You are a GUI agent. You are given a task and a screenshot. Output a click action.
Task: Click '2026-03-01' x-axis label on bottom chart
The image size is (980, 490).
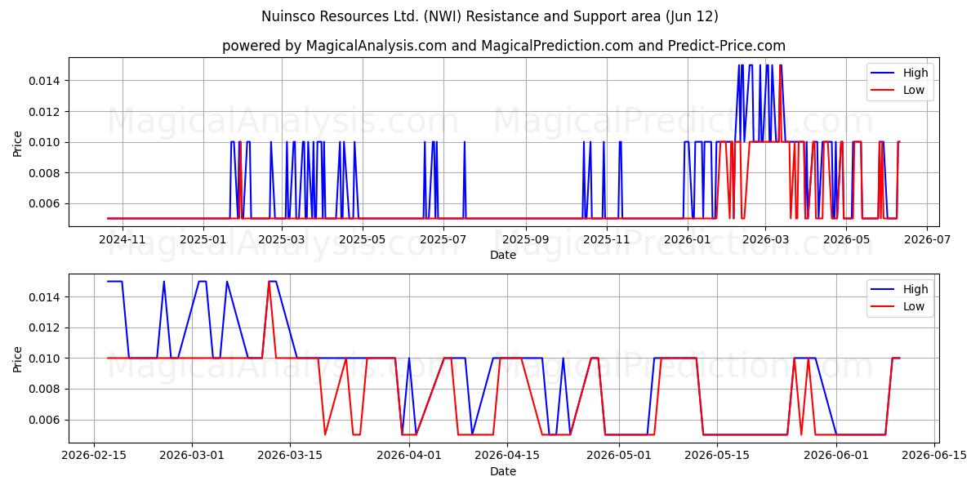[192, 456]
